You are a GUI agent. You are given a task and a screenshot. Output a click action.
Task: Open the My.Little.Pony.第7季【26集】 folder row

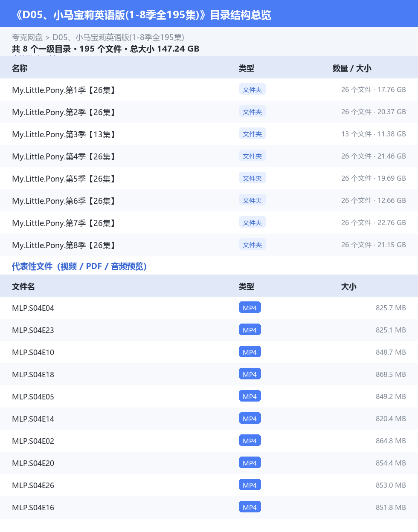[209, 223]
